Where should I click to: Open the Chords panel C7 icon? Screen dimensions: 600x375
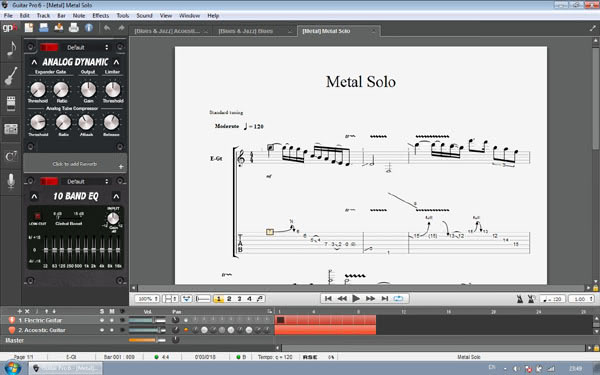coord(11,156)
